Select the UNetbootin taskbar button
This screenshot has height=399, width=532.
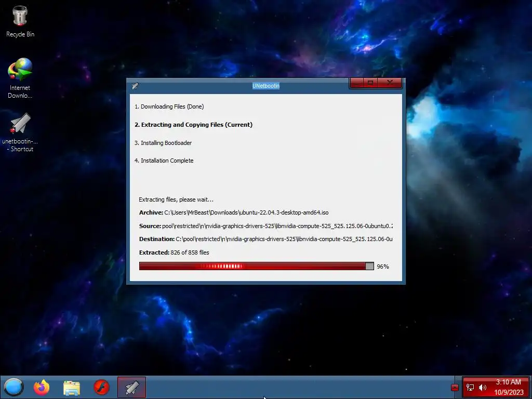[x=131, y=387]
